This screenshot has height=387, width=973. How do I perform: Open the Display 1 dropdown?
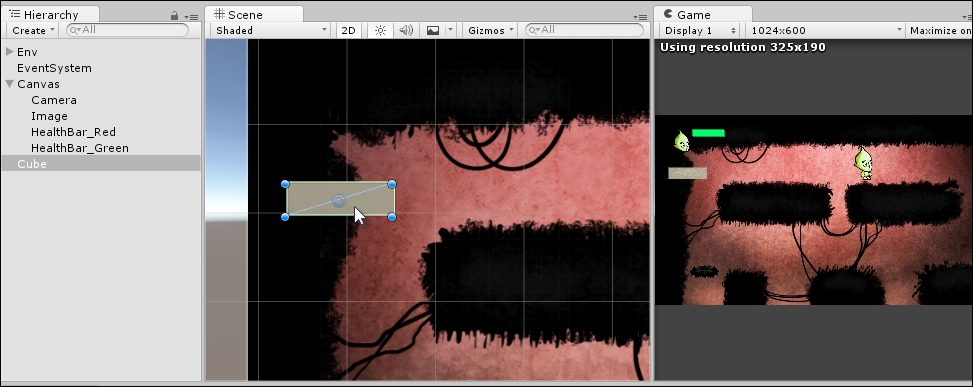click(x=700, y=30)
